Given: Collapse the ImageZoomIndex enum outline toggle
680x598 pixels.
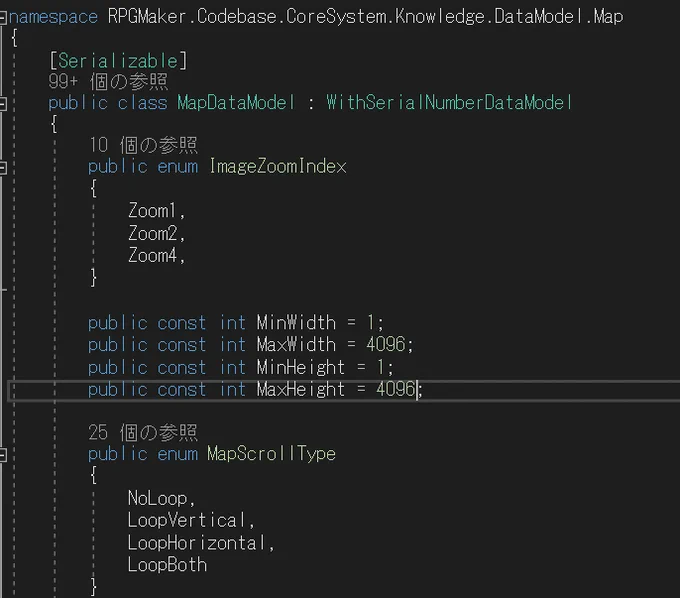Looking at the screenshot, I should (3, 168).
